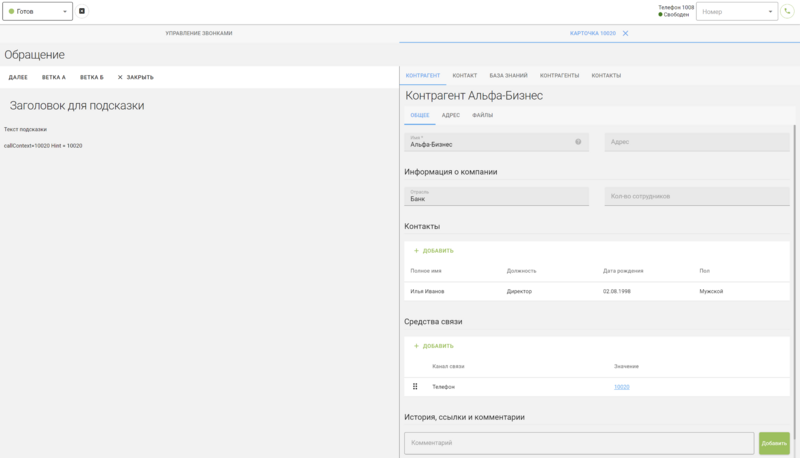
Task: Click Добавить plus in Контакты section
Action: (x=433, y=251)
